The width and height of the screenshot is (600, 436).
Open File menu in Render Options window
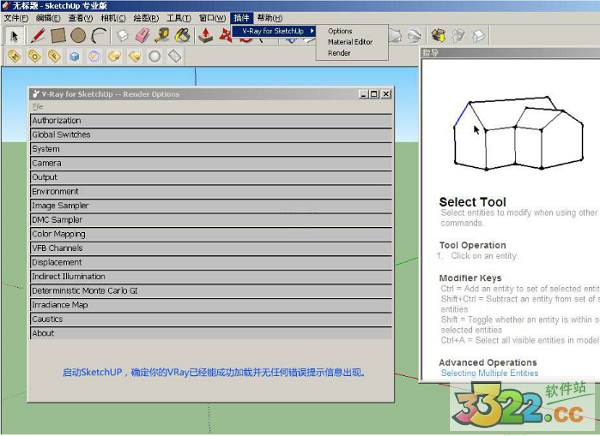38,107
